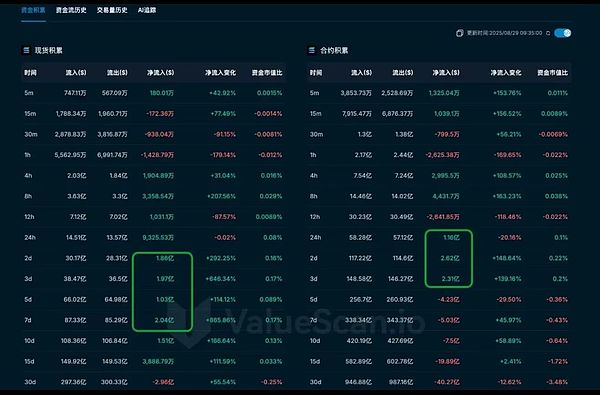The height and width of the screenshot is (395, 600).
Task: Click the 180.01万 net inflow value
Action: (161, 93)
